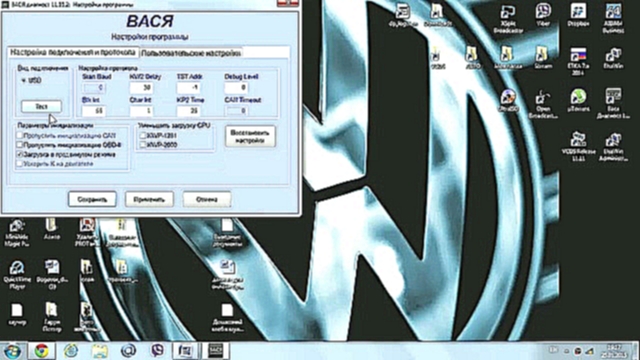Viewport: 640px width, 360px height.
Task: Open the ETKA 7.x 2014 desktop shortcut
Action: click(x=578, y=61)
